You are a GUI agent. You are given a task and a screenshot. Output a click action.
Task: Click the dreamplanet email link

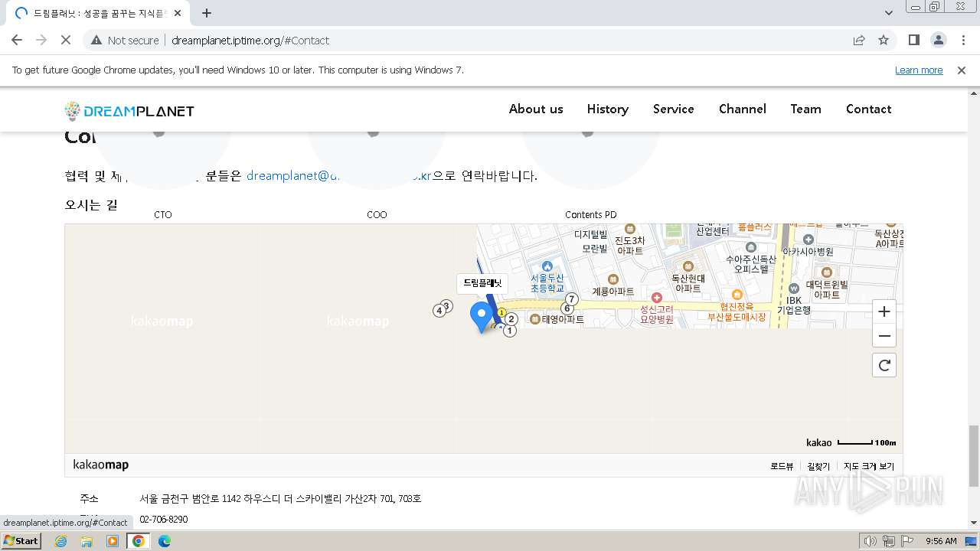point(339,175)
